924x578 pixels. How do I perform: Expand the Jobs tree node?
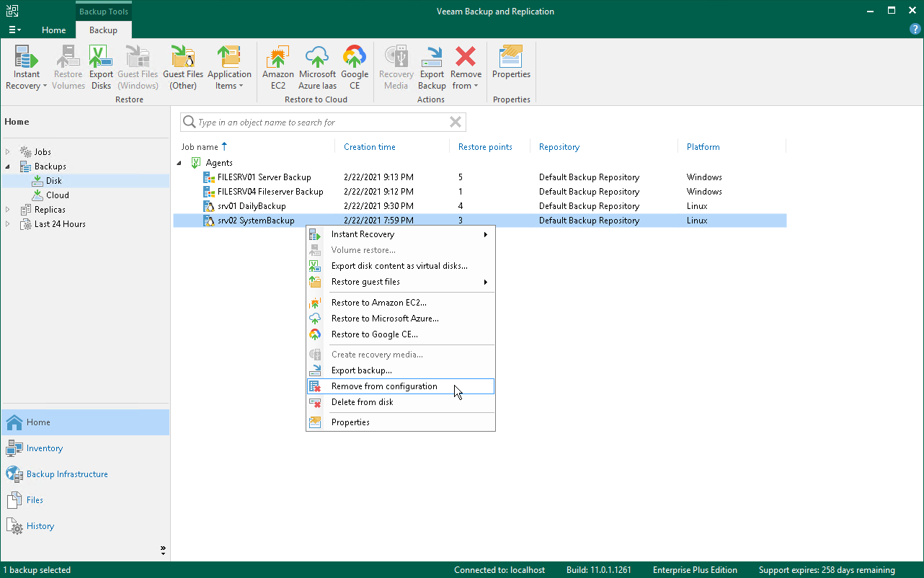9,152
